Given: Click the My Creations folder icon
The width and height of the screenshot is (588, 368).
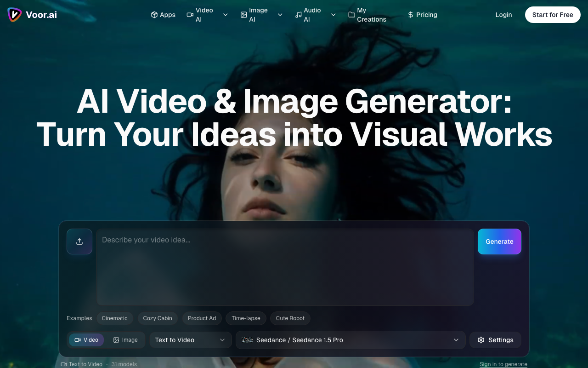Looking at the screenshot, I should [x=351, y=15].
